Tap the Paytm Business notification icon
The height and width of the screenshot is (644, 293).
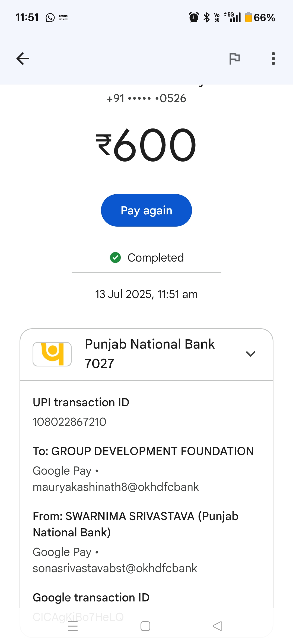(x=63, y=18)
